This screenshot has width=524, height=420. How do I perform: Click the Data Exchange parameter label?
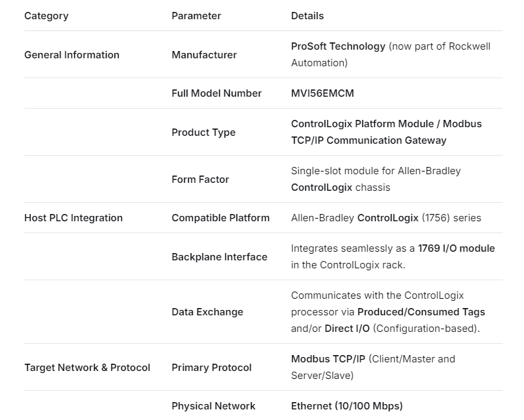[x=207, y=312]
